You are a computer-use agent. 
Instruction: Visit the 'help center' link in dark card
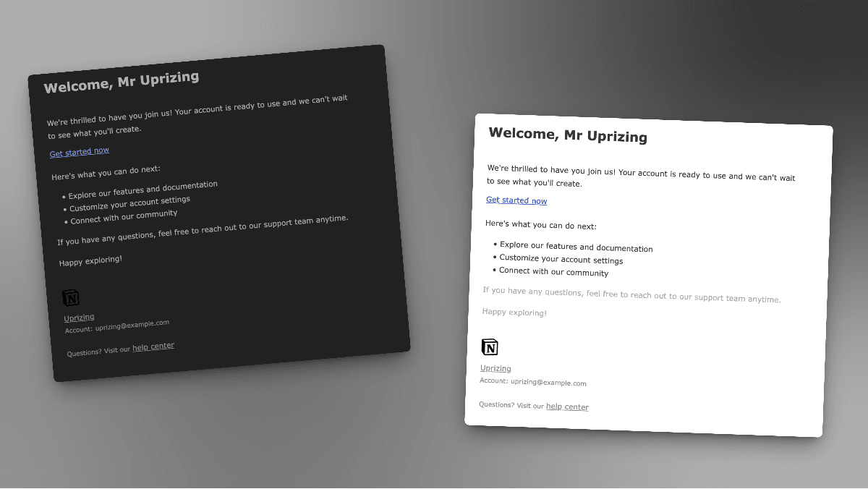(153, 346)
